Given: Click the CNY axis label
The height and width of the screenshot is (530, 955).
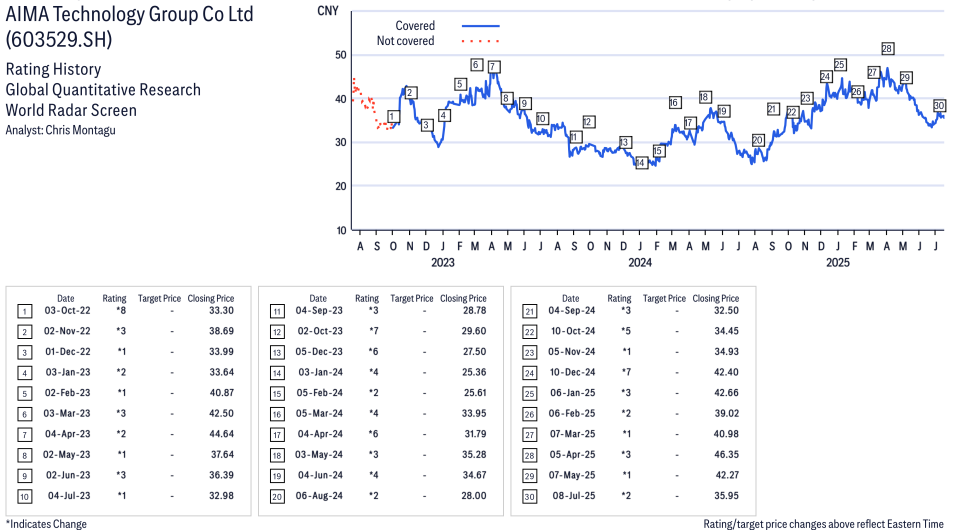Looking at the screenshot, I should click(328, 11).
